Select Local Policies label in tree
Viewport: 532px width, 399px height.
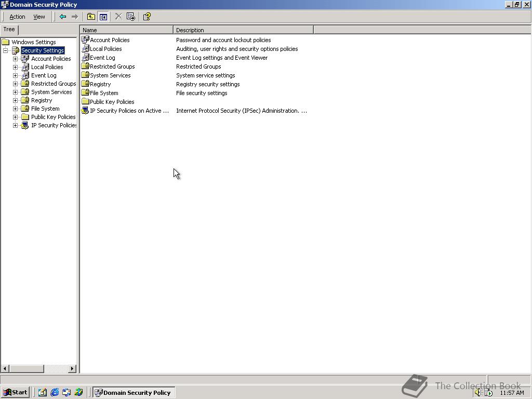tap(47, 67)
